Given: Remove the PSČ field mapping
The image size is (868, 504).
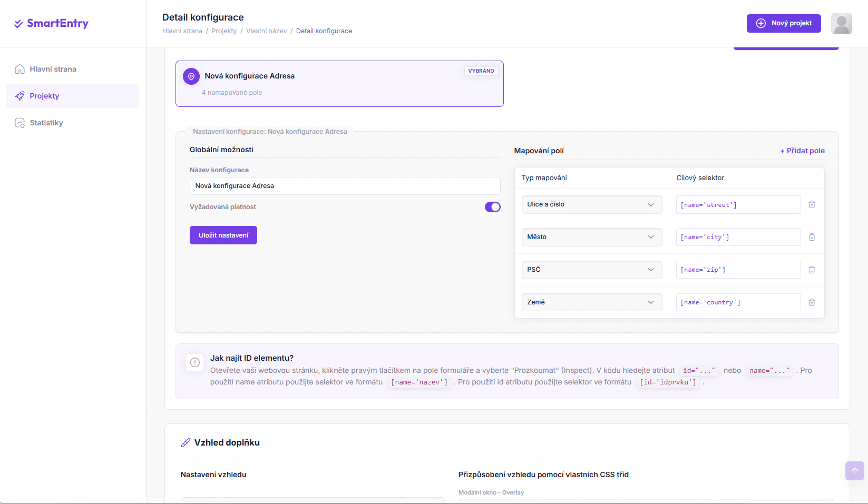Looking at the screenshot, I should click(812, 270).
